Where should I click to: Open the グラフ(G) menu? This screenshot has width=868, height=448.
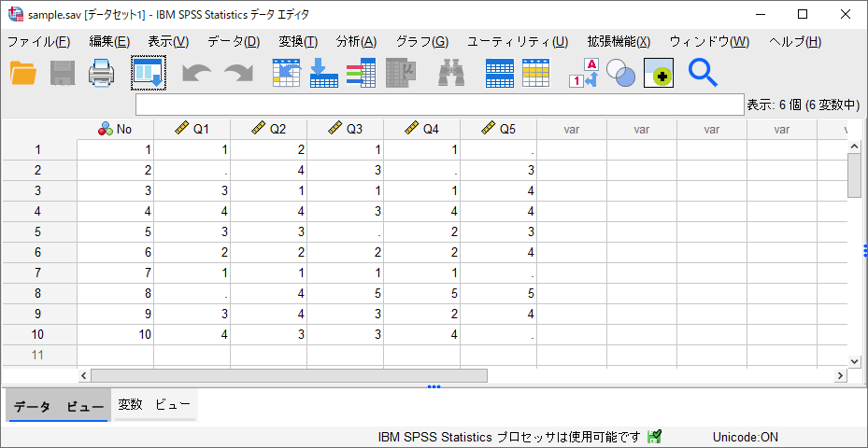422,41
